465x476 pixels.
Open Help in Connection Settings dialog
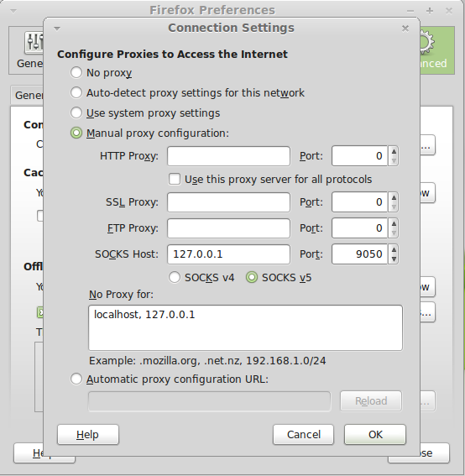click(x=88, y=435)
